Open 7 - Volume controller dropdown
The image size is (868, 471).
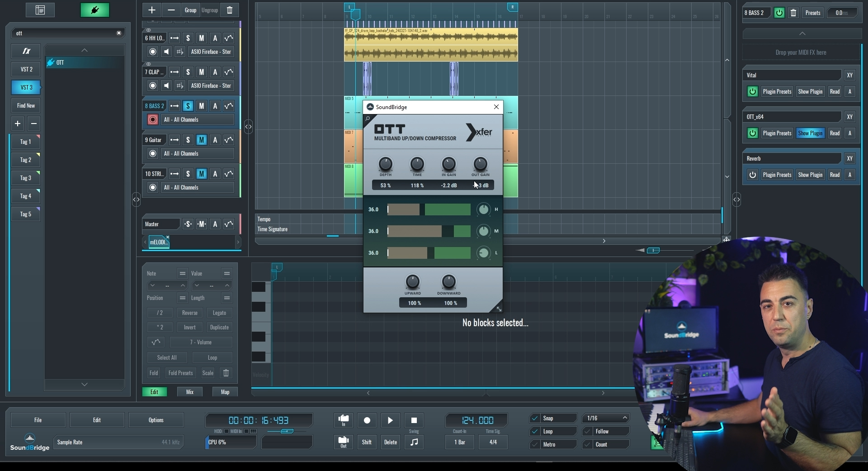(x=201, y=342)
